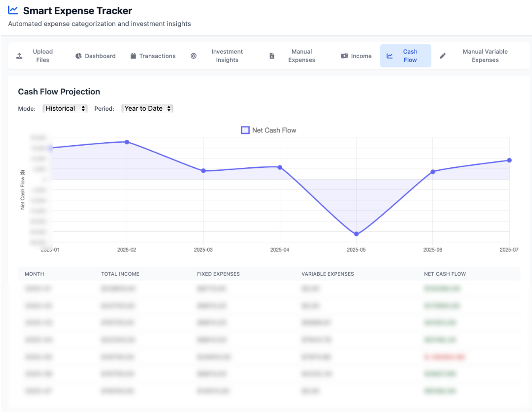
Task: Click the Investment Insights target icon
Action: point(193,56)
